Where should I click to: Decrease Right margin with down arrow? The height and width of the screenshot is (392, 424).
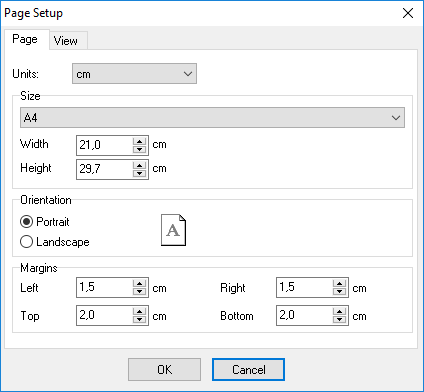tap(339, 291)
